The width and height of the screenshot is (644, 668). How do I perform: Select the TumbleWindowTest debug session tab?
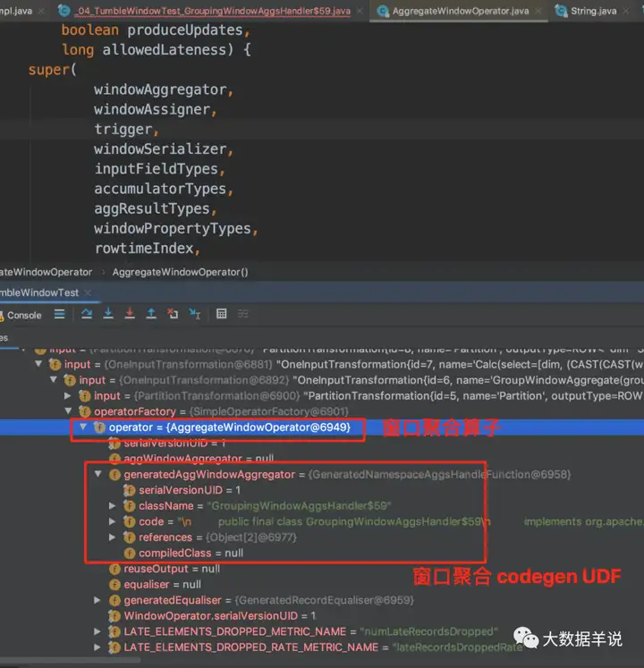[39, 292]
